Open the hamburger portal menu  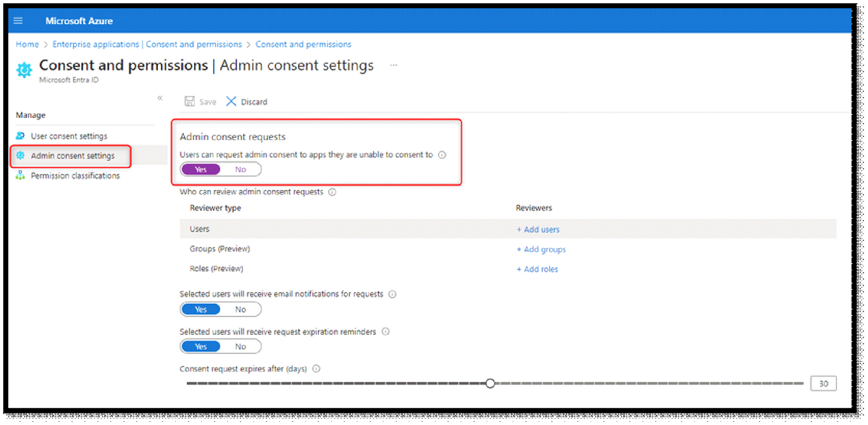pyautogui.click(x=18, y=21)
